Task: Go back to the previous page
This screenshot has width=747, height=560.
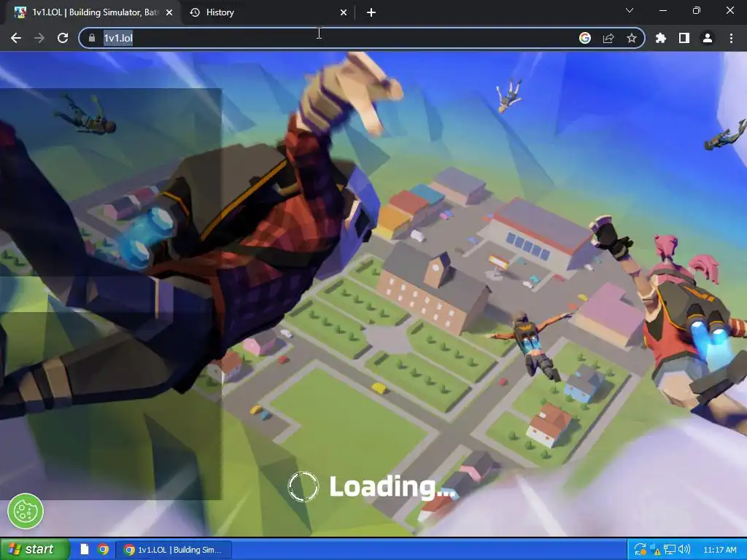Action: (x=16, y=38)
